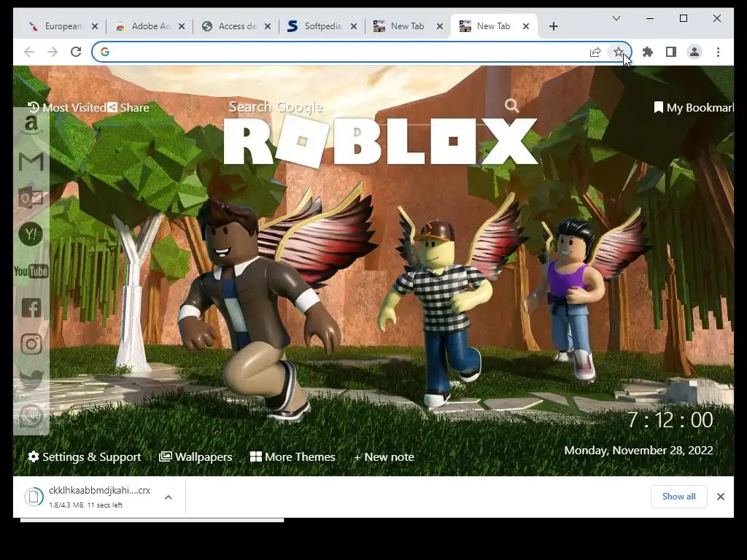
Task: Bookmark this tab with the star icon
Action: (618, 52)
